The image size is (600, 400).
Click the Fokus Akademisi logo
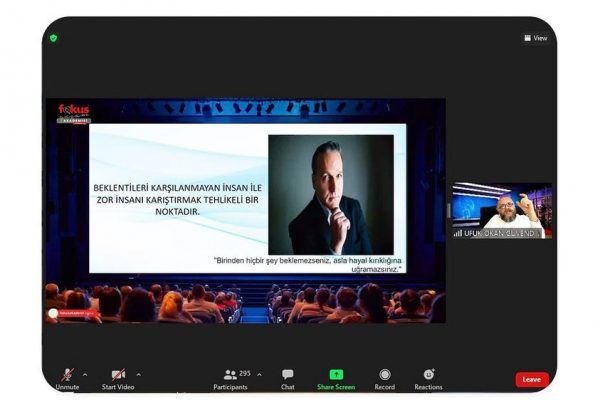(x=73, y=114)
